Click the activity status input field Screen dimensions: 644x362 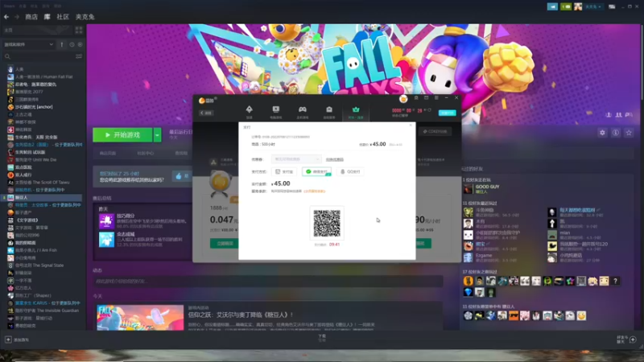pos(268,281)
